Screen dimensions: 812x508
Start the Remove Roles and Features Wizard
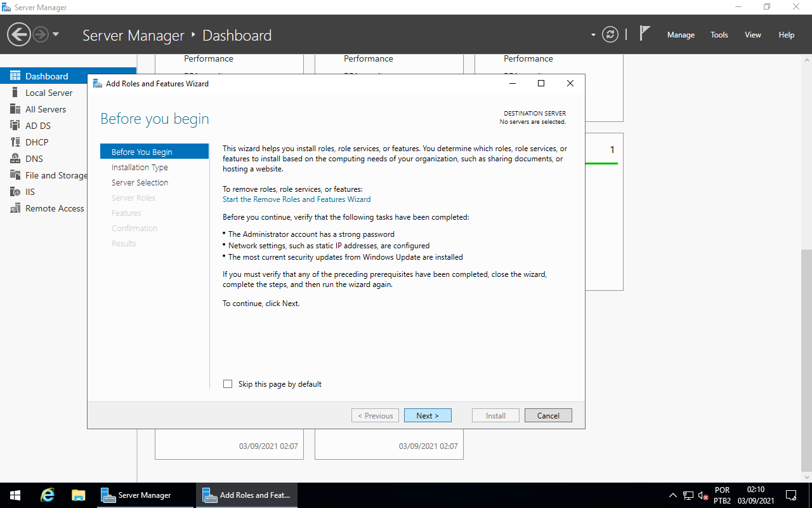(296, 199)
